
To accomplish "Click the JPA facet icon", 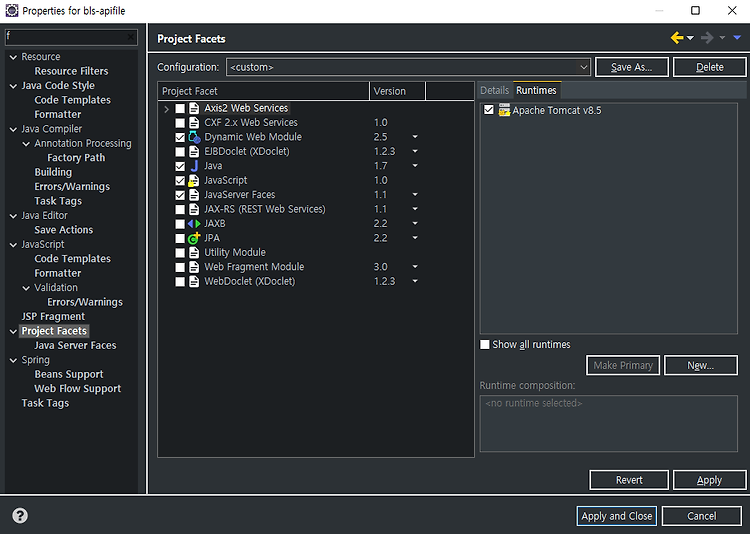I will pos(194,238).
